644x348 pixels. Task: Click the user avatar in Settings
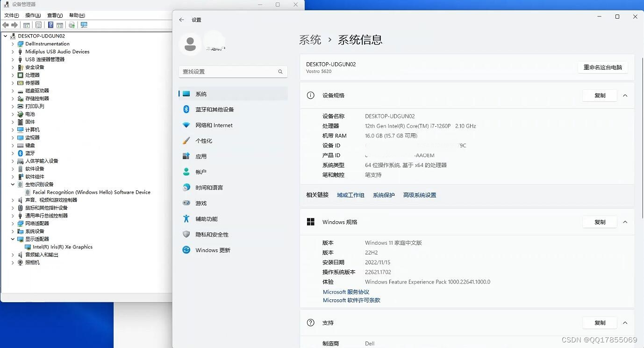pyautogui.click(x=190, y=44)
